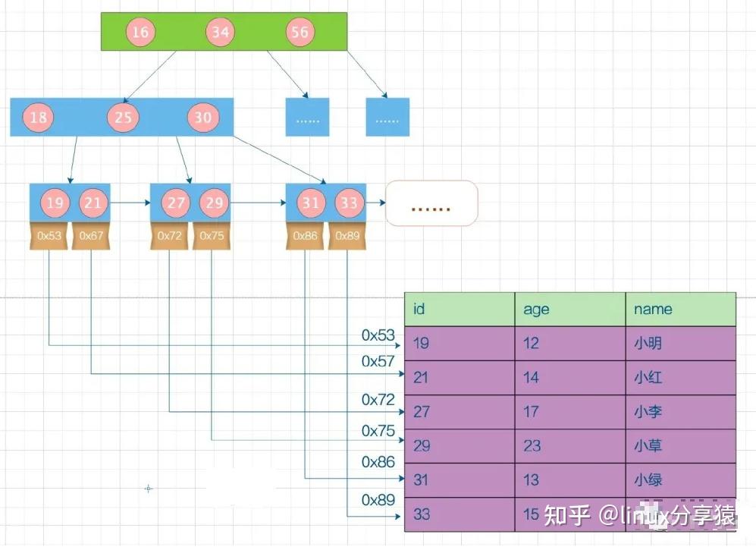
Task: Click the circle labeled 25
Action: point(123,118)
